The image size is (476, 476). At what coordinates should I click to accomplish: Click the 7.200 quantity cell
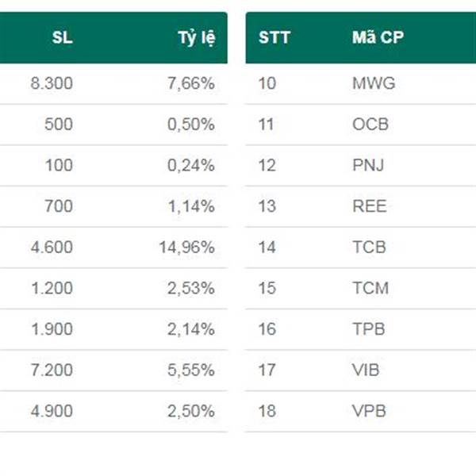(52, 370)
